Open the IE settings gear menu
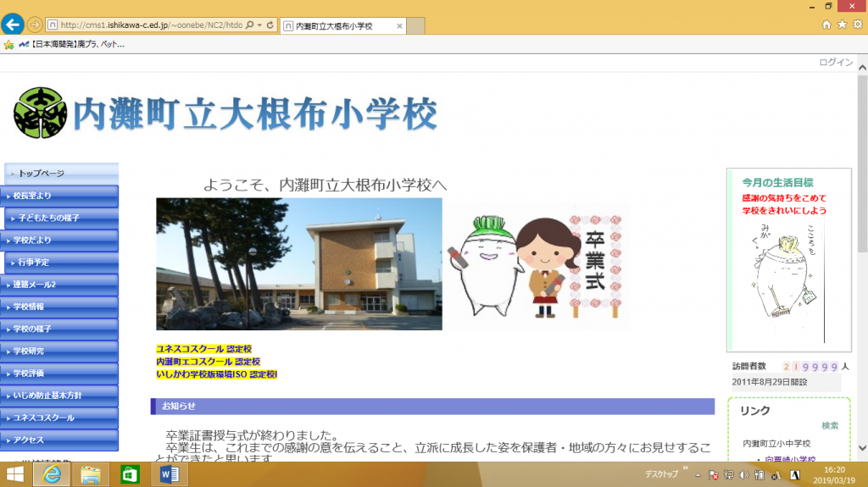Image resolution: width=868 pixels, height=487 pixels. tap(857, 25)
